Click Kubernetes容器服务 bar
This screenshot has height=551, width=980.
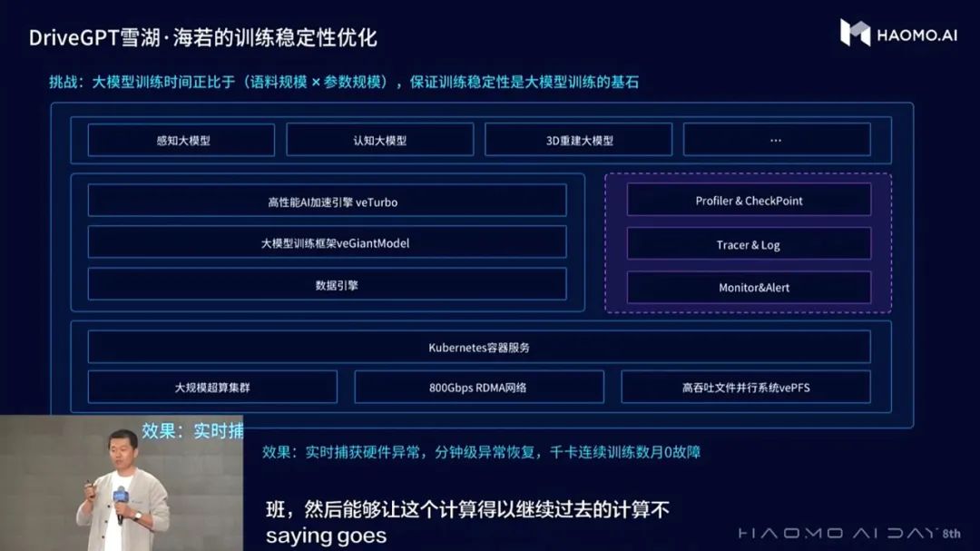[479, 347]
